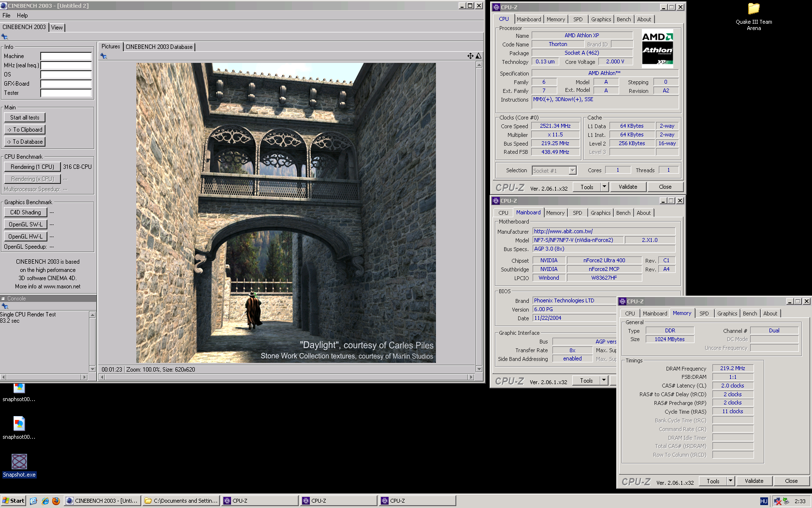This screenshot has width=812, height=508.
Task: Open the Quake III Team Arena folder
Action: pyautogui.click(x=754, y=16)
